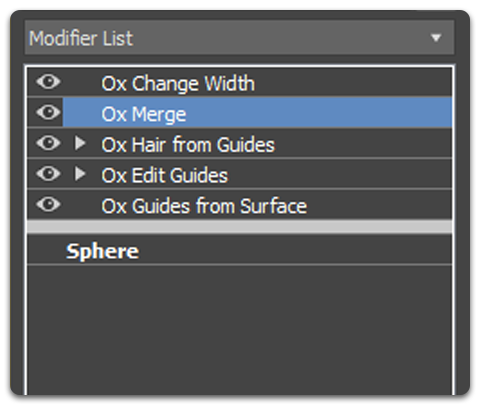Click the Modifier List dropdown arrow

(436, 38)
